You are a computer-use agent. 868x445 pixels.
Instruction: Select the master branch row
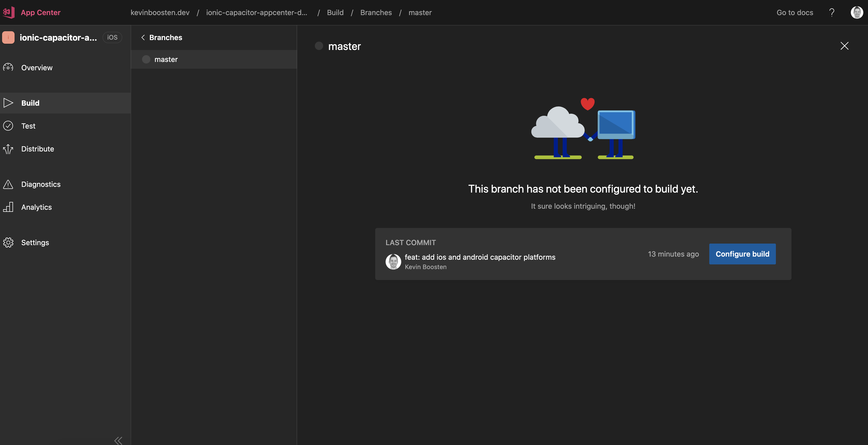click(214, 59)
